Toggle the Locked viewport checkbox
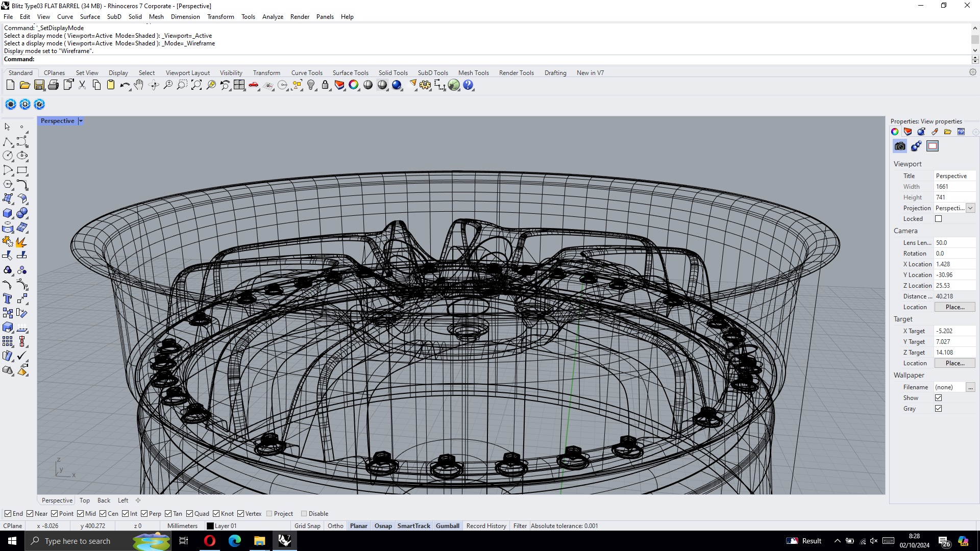The height and width of the screenshot is (551, 980). pos(938,219)
